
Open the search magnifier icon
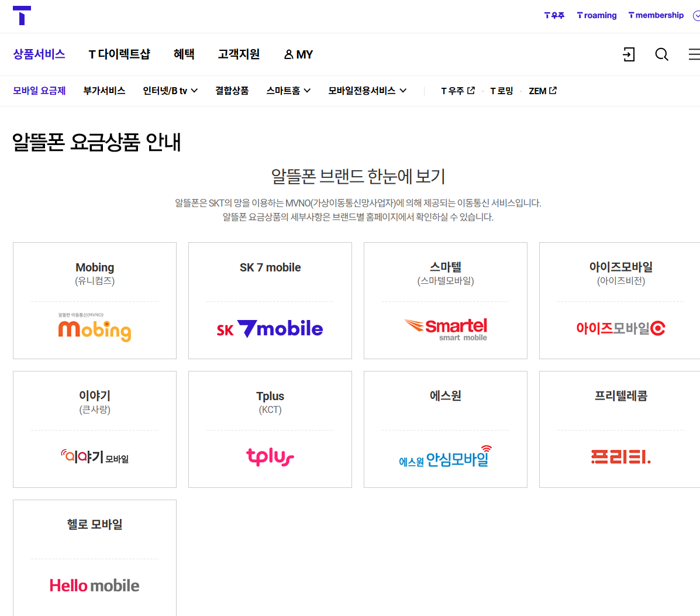661,54
